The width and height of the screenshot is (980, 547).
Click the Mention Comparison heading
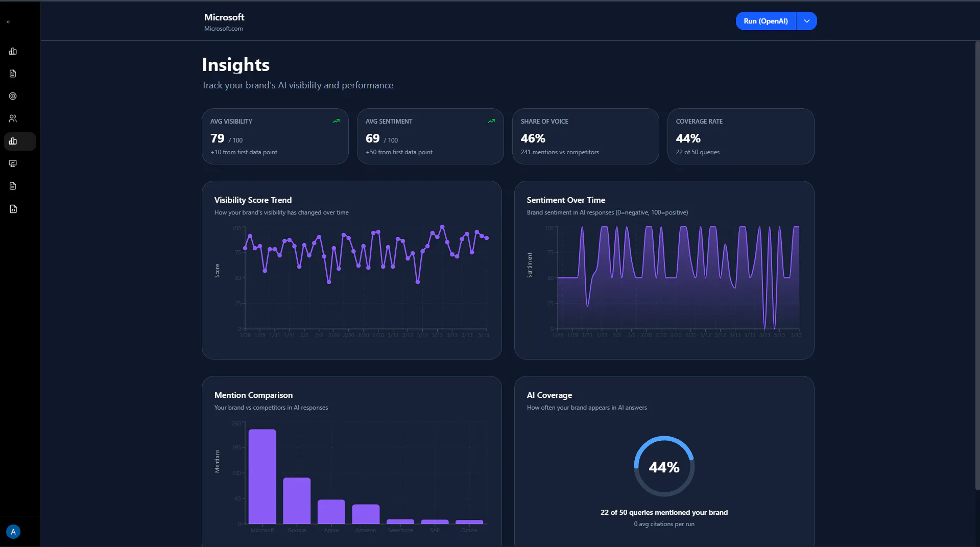pos(254,395)
